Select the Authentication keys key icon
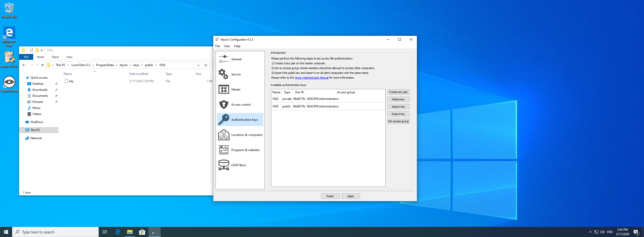The image size is (644, 237). coord(224,120)
